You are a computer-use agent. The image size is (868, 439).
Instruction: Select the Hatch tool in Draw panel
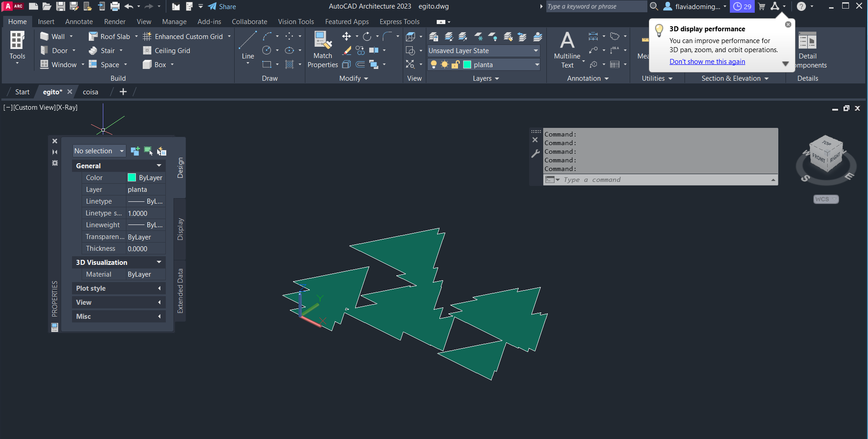(289, 65)
